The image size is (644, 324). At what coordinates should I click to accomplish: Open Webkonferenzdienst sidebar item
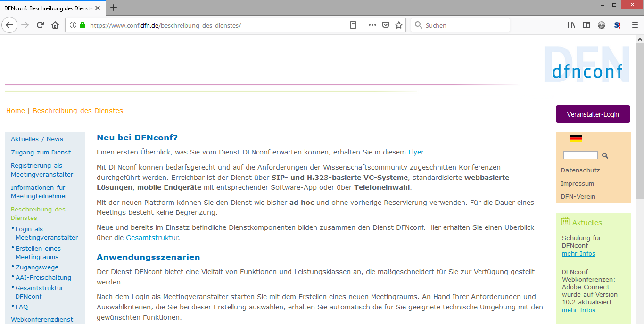42,319
